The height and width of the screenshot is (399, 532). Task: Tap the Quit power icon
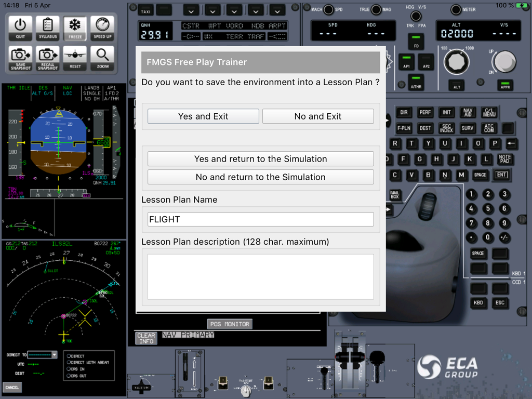20,28
